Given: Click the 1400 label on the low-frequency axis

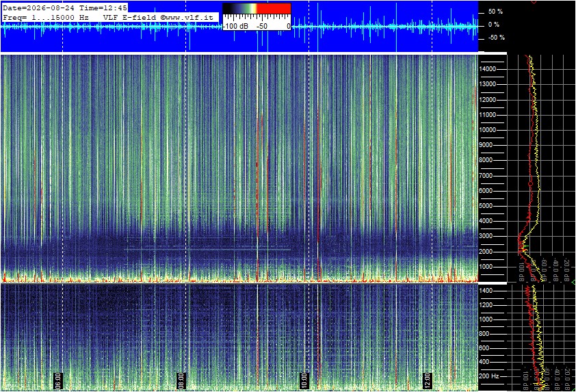Looking at the screenshot, I should 486,291.
